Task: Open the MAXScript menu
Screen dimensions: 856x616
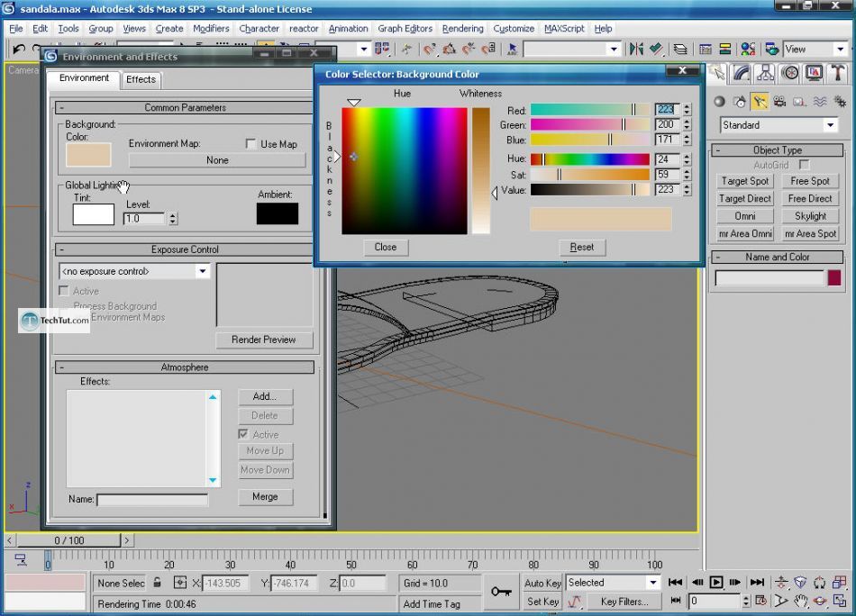Action: point(564,29)
